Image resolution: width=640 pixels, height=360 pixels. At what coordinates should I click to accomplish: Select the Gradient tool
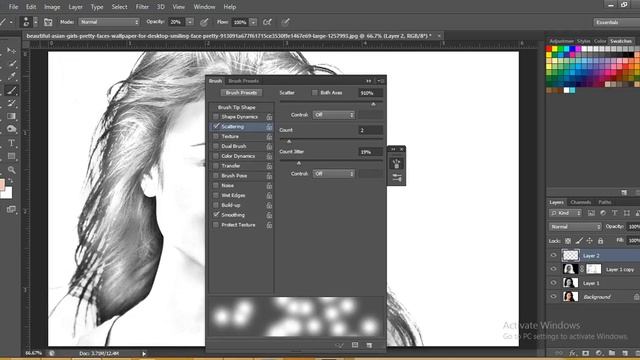click(x=11, y=116)
